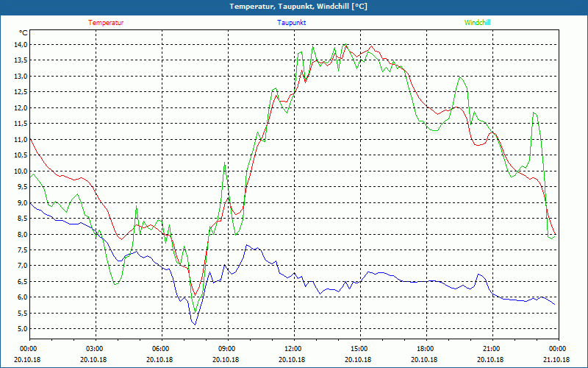The height and width of the screenshot is (368, 588).
Task: Click the green Windchill legend label
Action: pyautogui.click(x=477, y=23)
